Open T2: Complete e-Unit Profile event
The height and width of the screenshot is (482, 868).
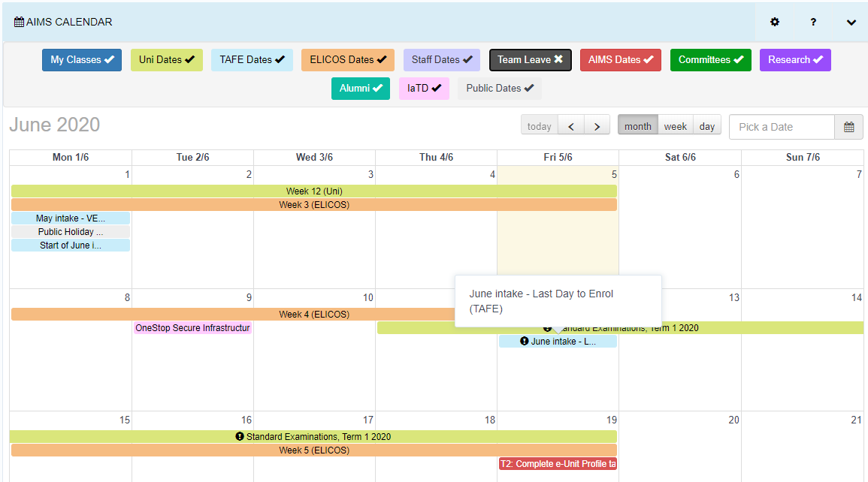(x=558, y=464)
